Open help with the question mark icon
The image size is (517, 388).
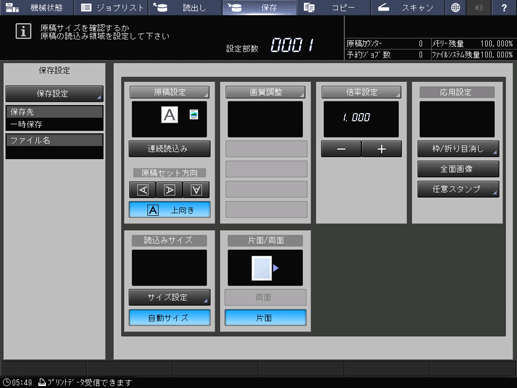pyautogui.click(x=504, y=7)
